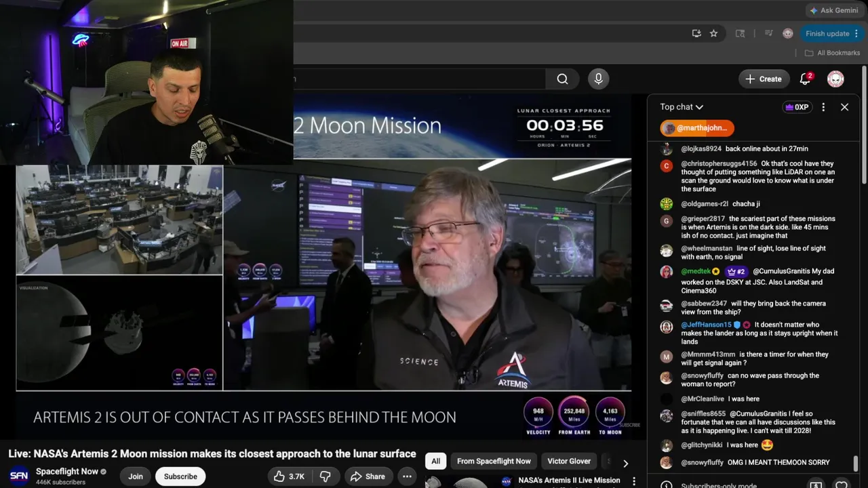The image size is (868, 488).
Task: Click the live chat scrollbar
Action: 856,464
